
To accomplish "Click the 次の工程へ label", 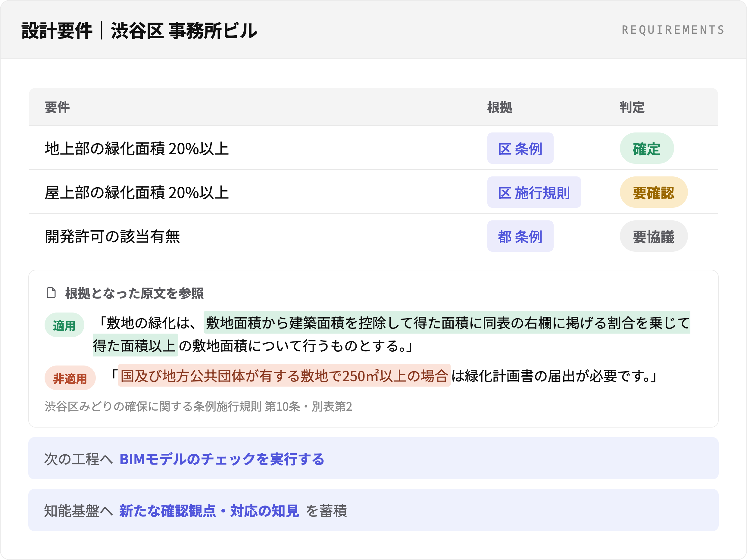I will point(78,459).
